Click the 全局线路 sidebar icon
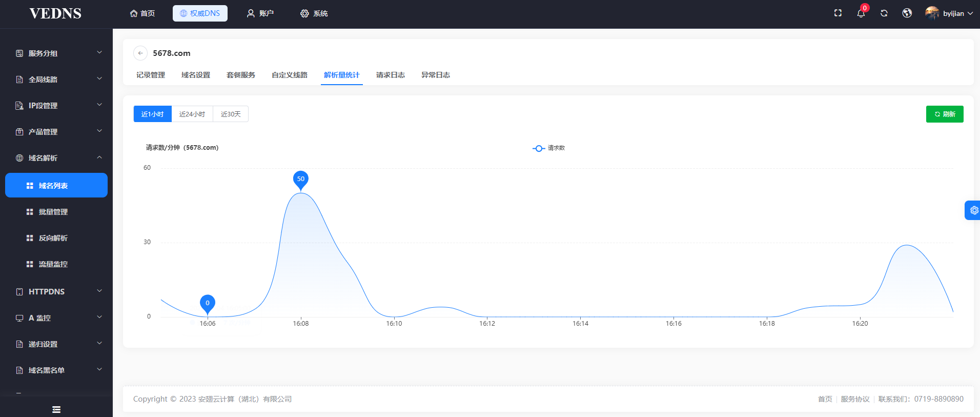This screenshot has width=980, height=417. [x=19, y=80]
